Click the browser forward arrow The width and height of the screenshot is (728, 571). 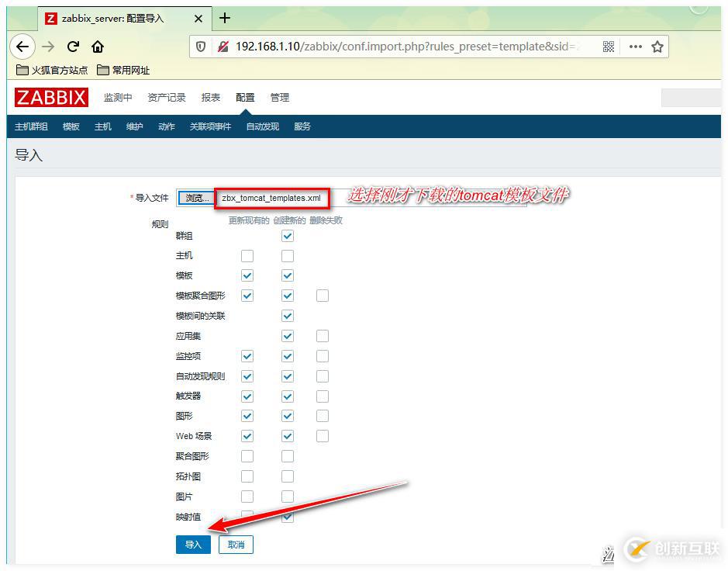click(x=48, y=47)
